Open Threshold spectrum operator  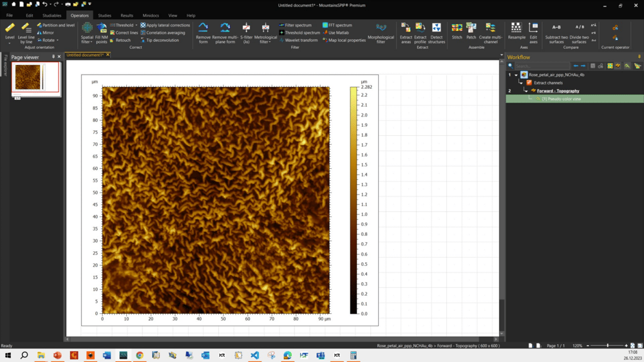click(x=299, y=32)
